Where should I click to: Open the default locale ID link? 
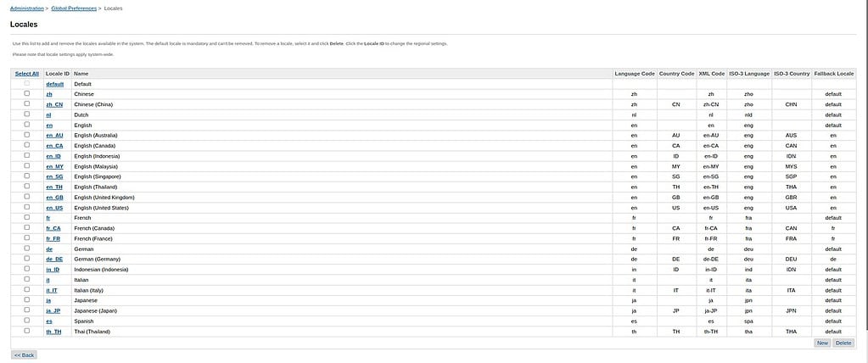(x=55, y=84)
